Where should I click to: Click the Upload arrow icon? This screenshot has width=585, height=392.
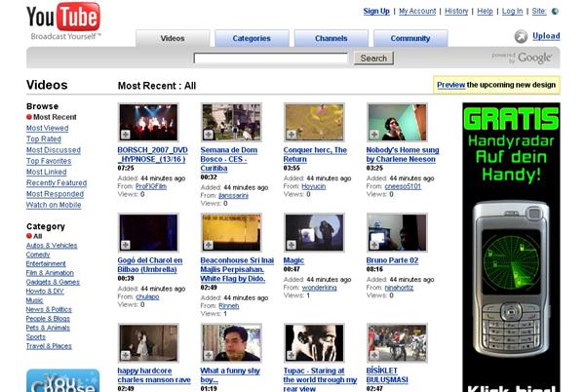(x=521, y=36)
